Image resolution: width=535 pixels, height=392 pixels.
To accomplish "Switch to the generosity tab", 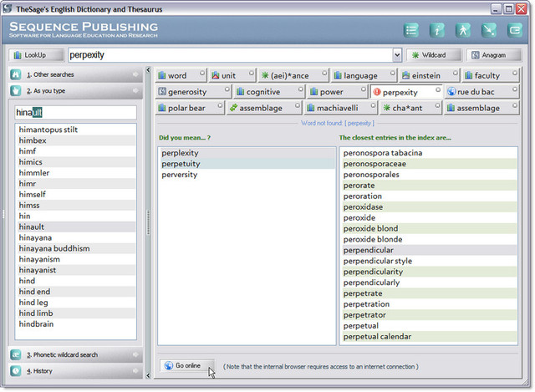I will [193, 92].
